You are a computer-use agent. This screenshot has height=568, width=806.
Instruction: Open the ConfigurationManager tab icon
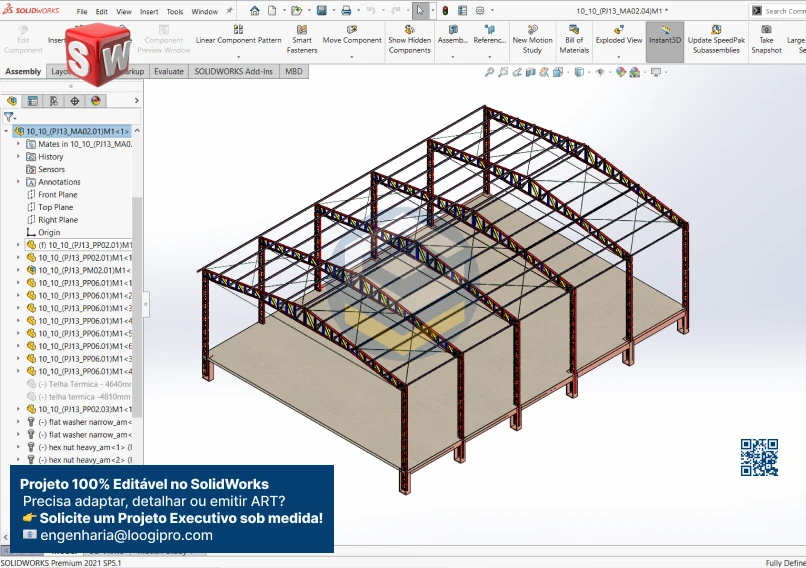54,101
